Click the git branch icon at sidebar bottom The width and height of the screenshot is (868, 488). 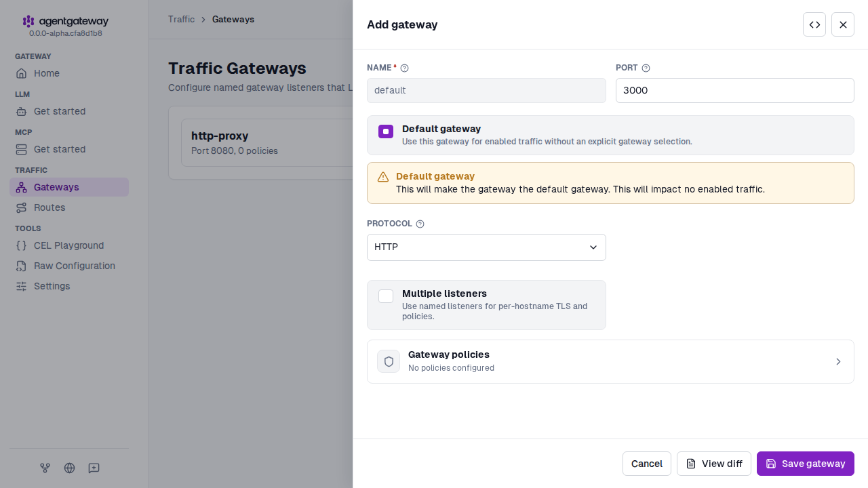point(45,468)
